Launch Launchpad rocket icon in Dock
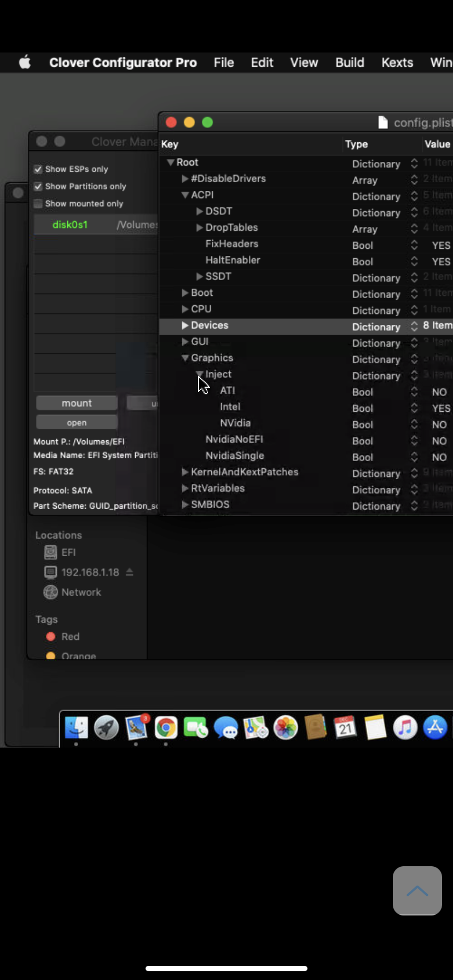This screenshot has width=453, height=980. pyautogui.click(x=106, y=727)
